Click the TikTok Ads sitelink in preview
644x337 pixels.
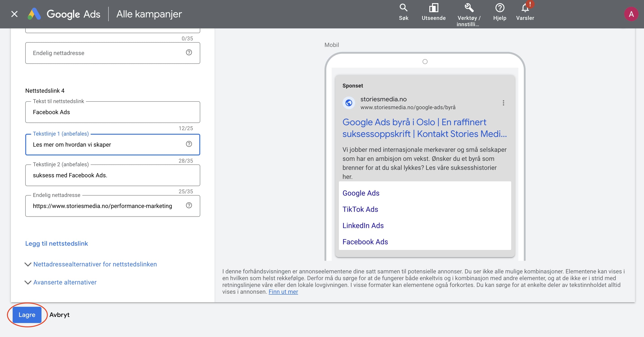coord(360,209)
